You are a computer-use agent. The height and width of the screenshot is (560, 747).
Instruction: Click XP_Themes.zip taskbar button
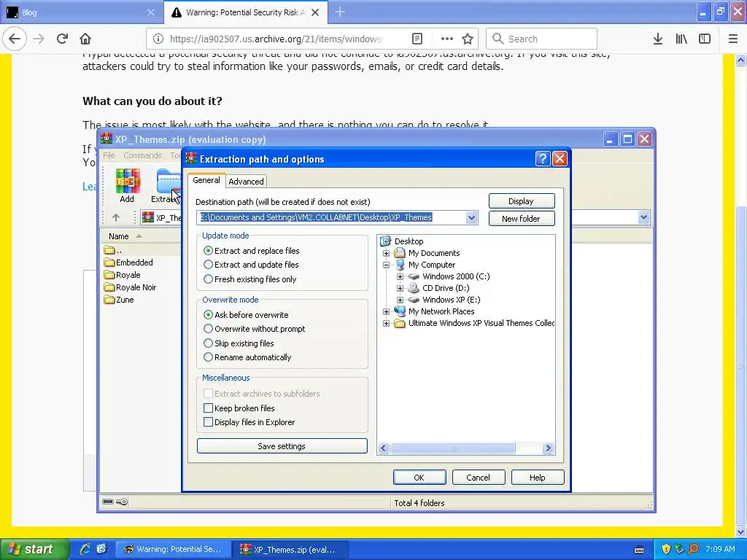click(x=291, y=550)
